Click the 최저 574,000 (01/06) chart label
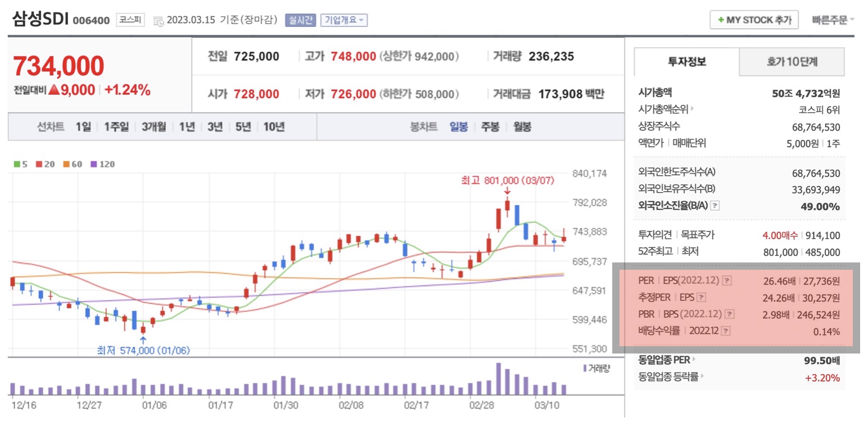The width and height of the screenshot is (868, 426). pyautogui.click(x=143, y=351)
